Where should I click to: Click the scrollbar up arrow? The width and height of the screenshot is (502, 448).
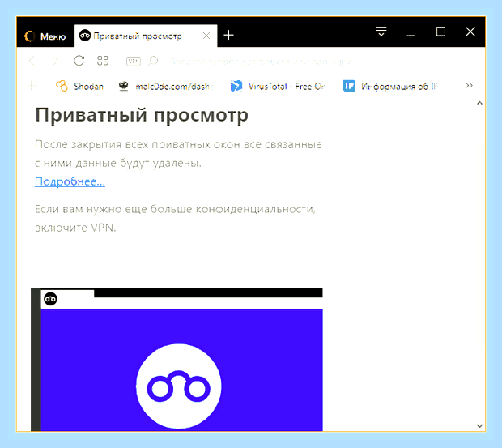(x=479, y=103)
